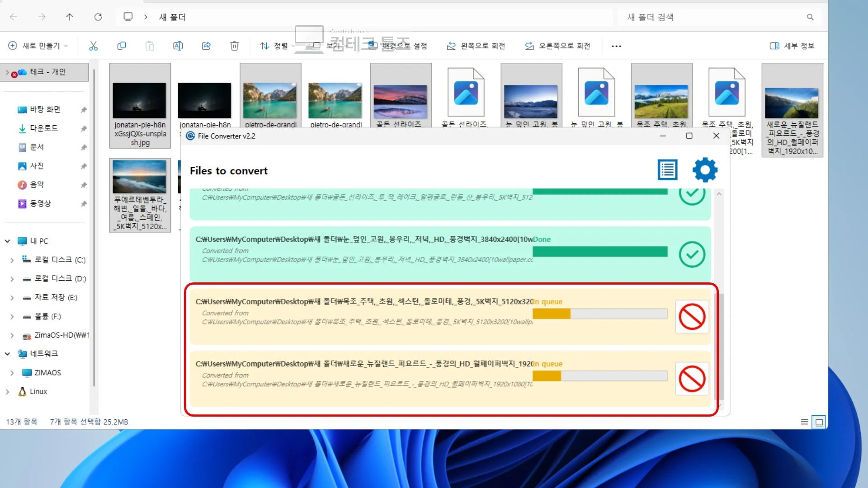The height and width of the screenshot is (488, 868).
Task: Open the 정렬 sort dropdown
Action: (x=277, y=46)
